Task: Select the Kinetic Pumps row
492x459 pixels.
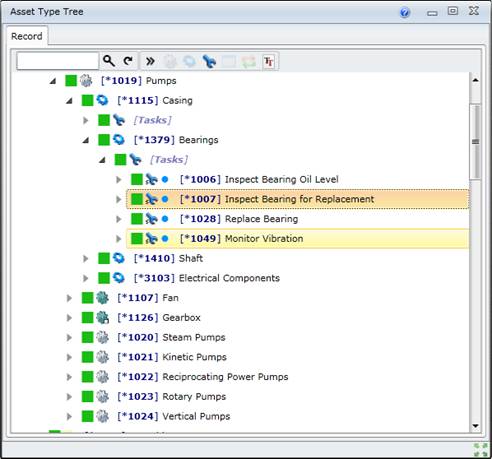Action: (172, 357)
